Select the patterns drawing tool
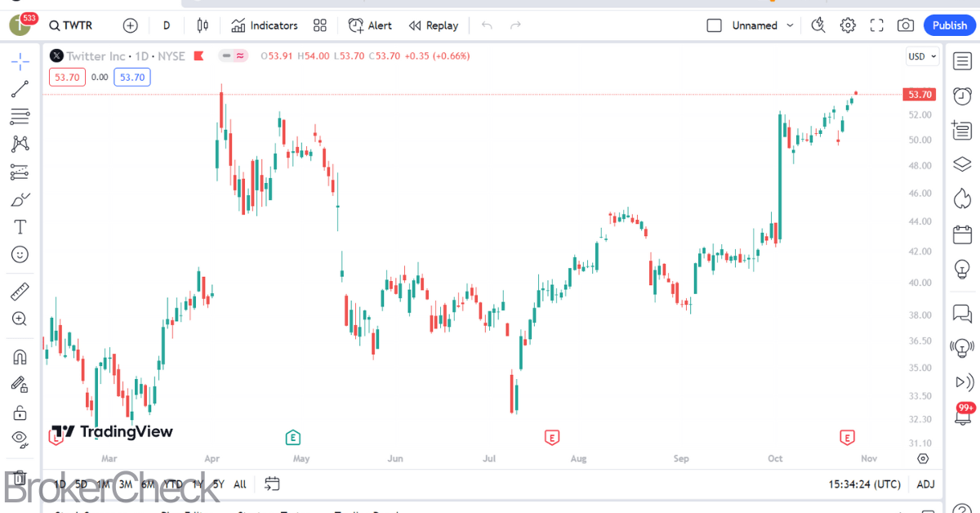Screen dimensions: 980x513 (x=20, y=145)
